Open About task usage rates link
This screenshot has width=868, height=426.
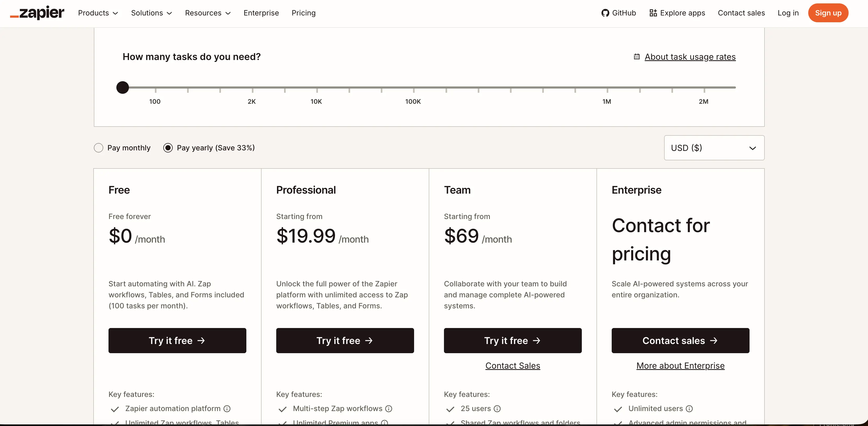690,57
